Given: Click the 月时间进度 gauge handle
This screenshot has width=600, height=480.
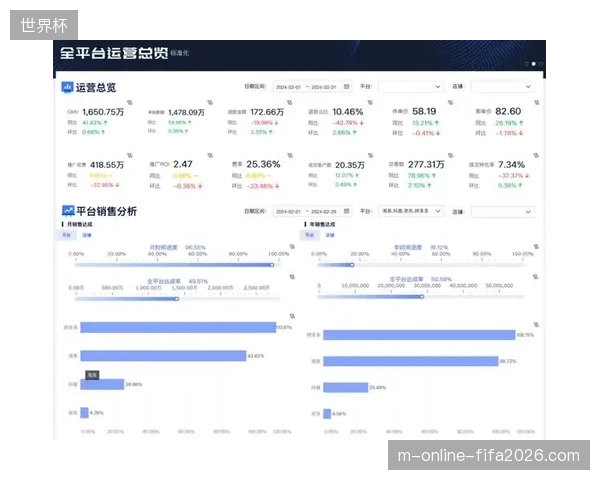Looking at the screenshot, I should pyautogui.click(x=272, y=265).
